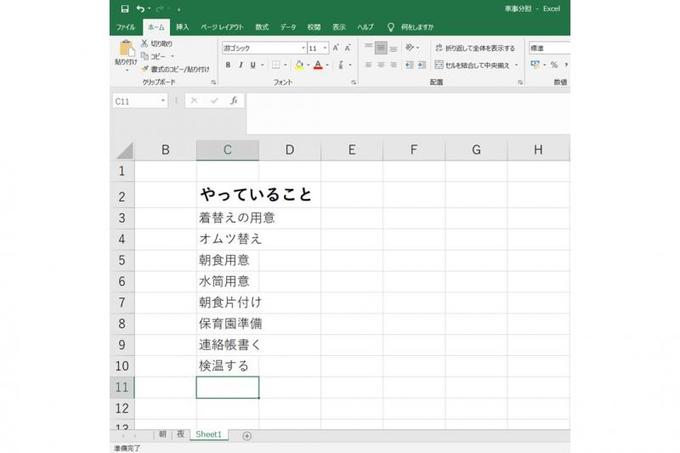This screenshot has height=453, width=680.
Task: Select the Format Painter (書式のコピー/貼り付け) brush
Action: (145, 68)
